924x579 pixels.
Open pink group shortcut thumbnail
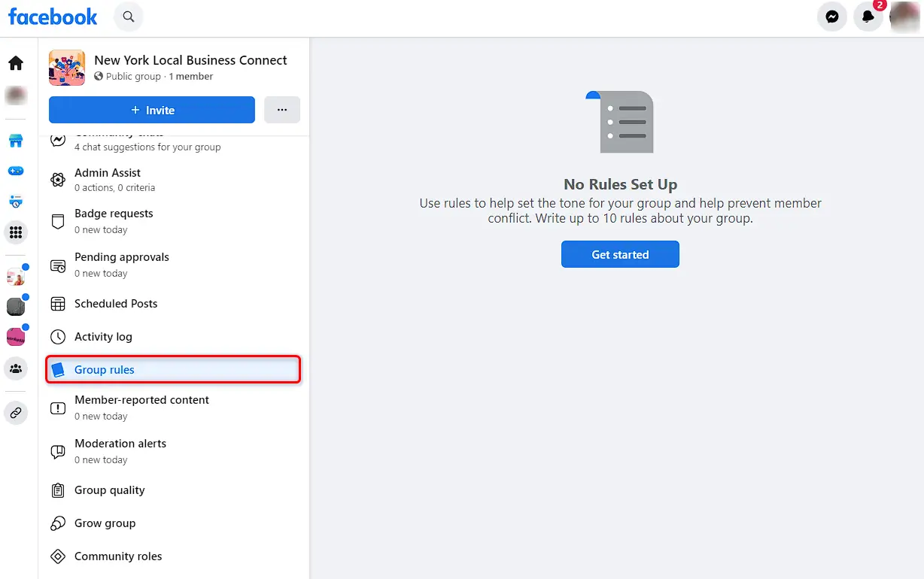[16, 337]
